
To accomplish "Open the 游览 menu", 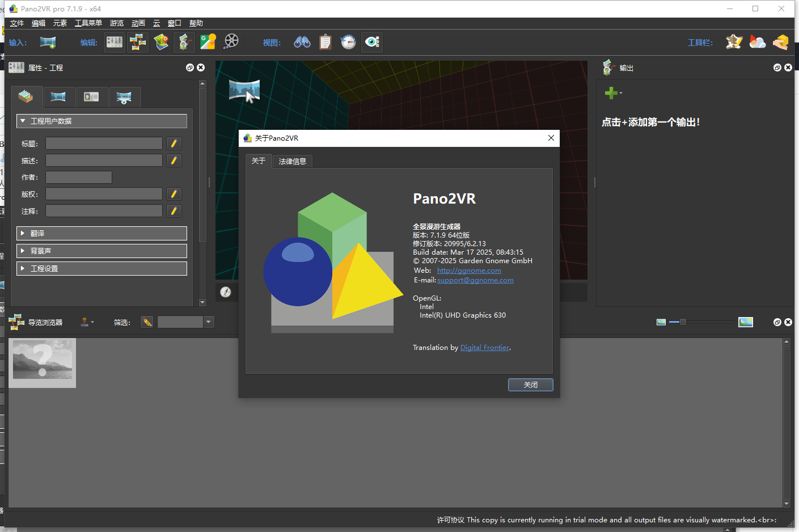I will (x=117, y=23).
